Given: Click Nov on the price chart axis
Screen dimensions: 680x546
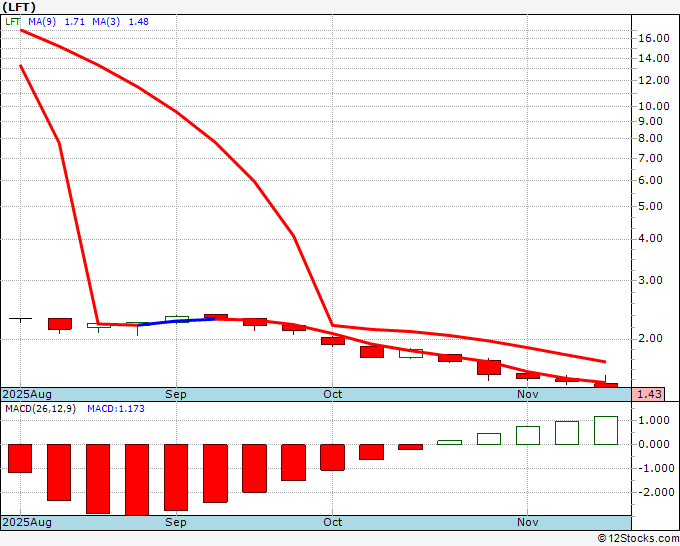Looking at the screenshot, I should coord(527,394).
